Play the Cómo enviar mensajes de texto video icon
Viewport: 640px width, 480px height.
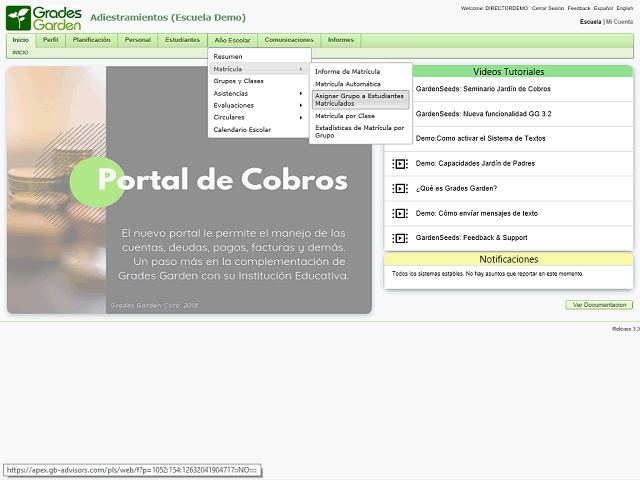pos(400,213)
